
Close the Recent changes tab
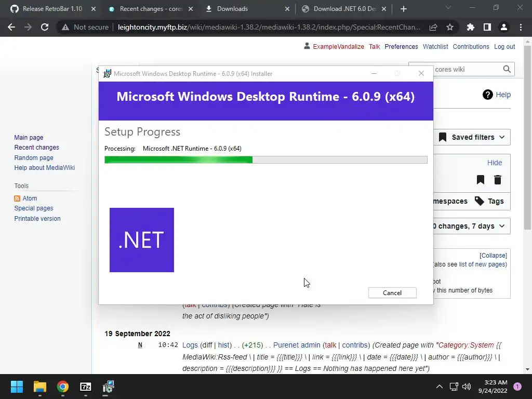point(191,9)
